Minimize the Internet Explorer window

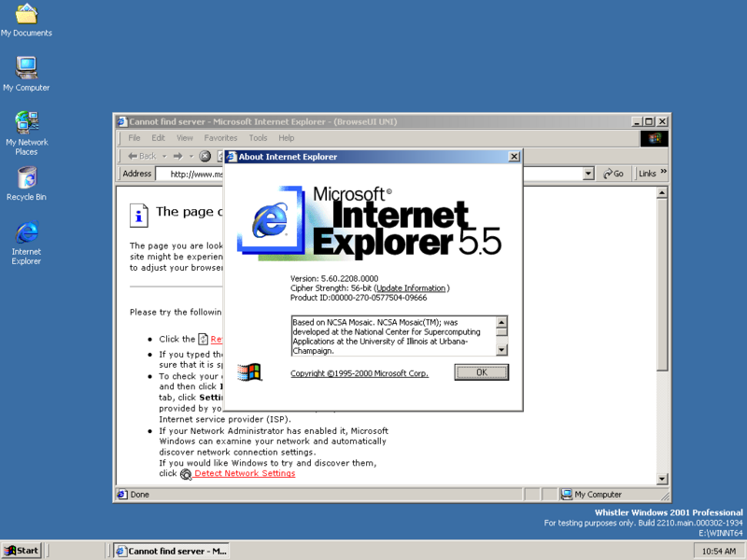click(x=637, y=121)
